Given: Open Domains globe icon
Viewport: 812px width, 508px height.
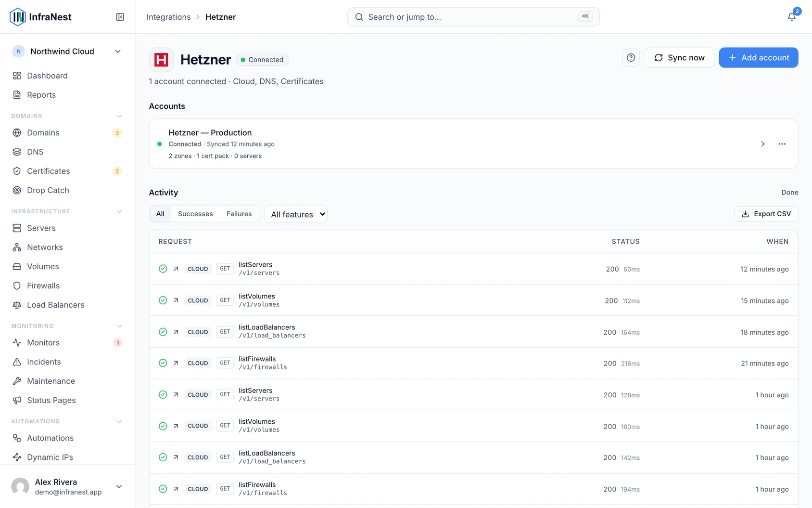Looking at the screenshot, I should coord(17,132).
